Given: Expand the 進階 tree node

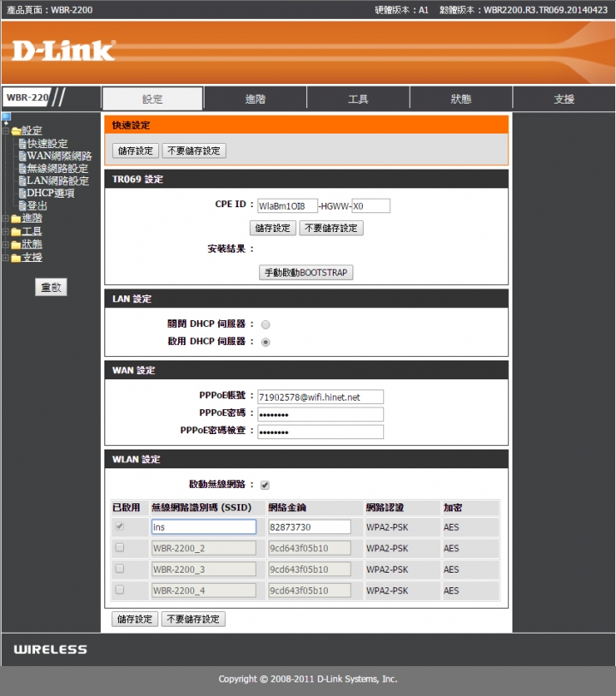Looking at the screenshot, I should 6,218.
